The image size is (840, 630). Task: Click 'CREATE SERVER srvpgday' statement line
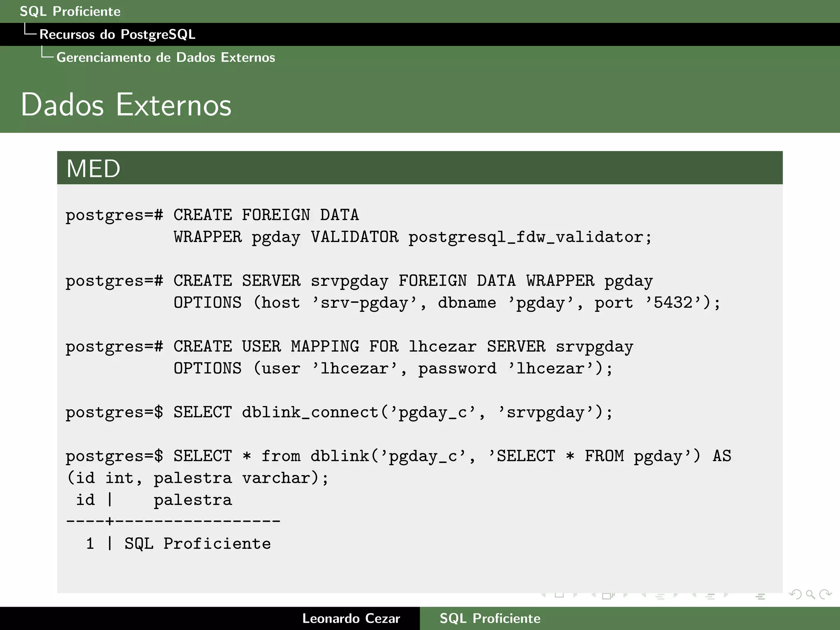pos(359,281)
